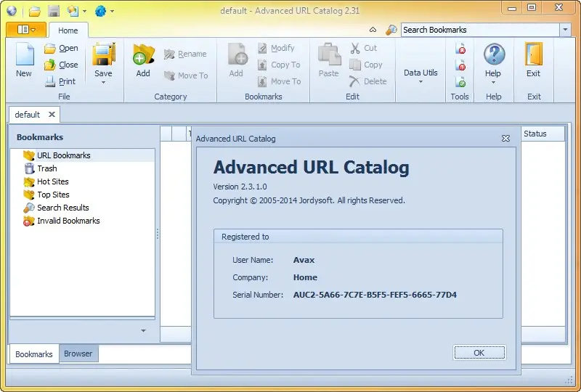Add a new category folder
The image size is (581, 392).
click(143, 60)
